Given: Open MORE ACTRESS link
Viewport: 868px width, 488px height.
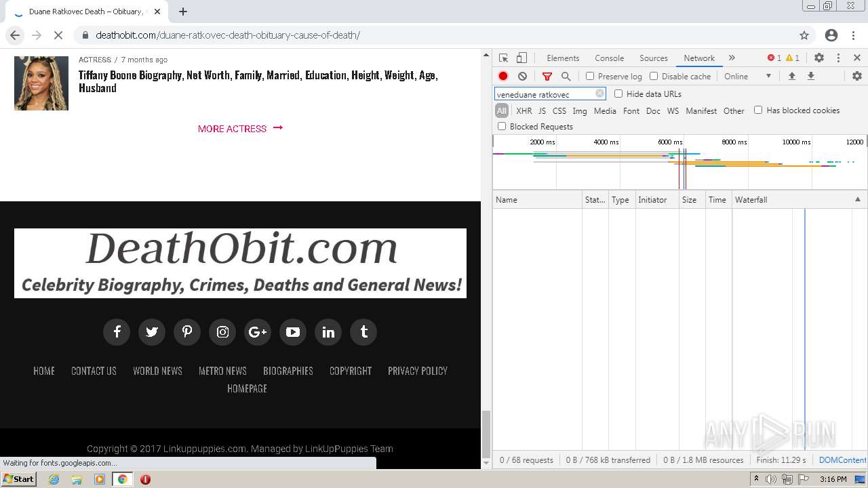Looking at the screenshot, I should click(240, 129).
